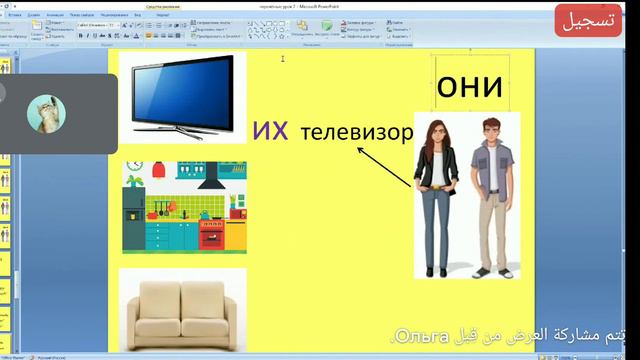This screenshot has height=360, width=640.
Task: Toggle align text left
Action: 149,36
